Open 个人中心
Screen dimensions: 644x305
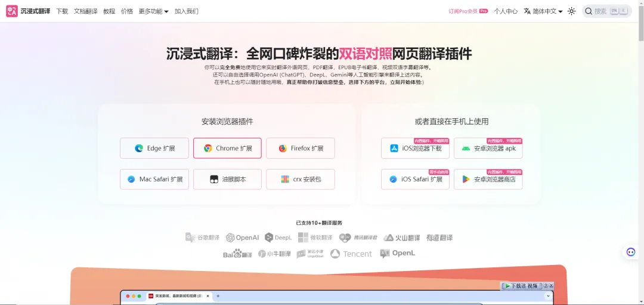tap(506, 11)
